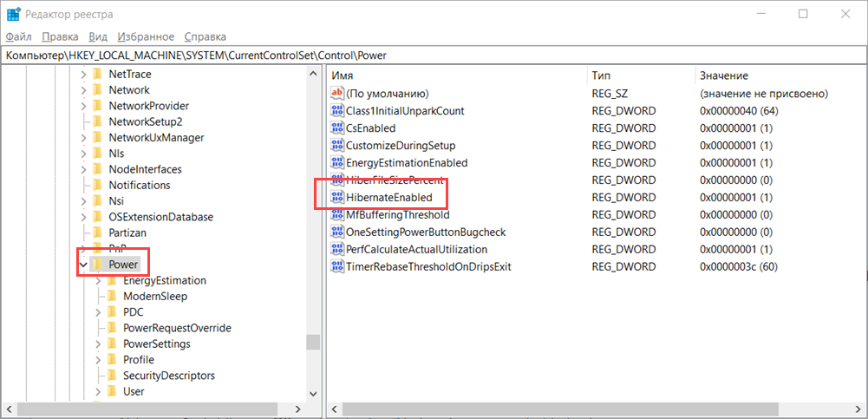The image size is (868, 419).
Task: Expand the NetworkProvider key chevron
Action: (83, 106)
